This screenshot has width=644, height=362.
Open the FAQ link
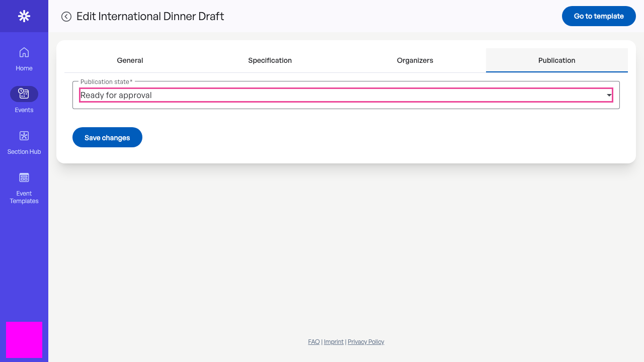[x=314, y=342]
